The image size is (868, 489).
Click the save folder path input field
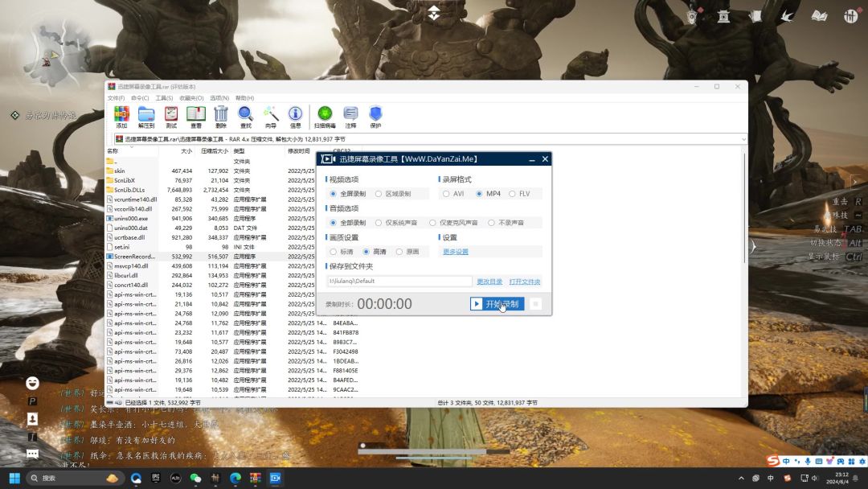[399, 281]
